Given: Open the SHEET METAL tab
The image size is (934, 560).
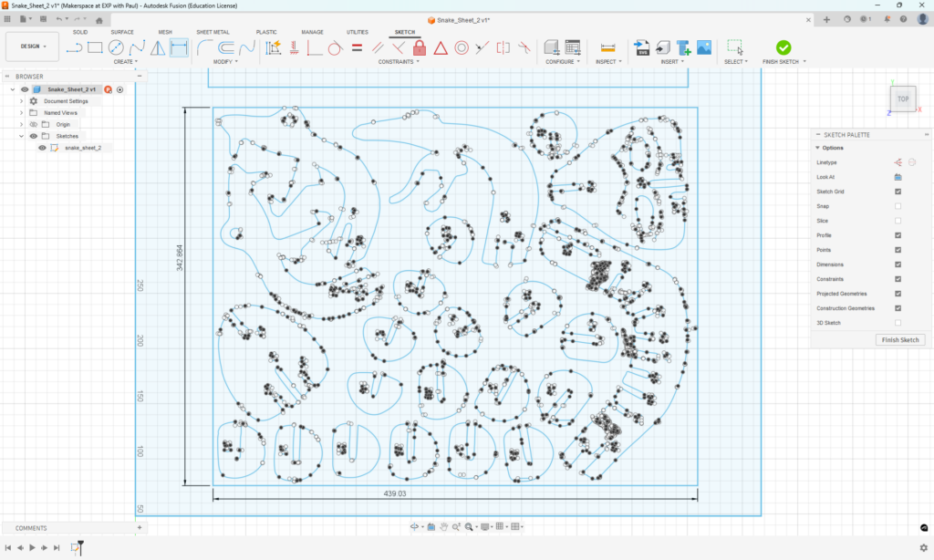Looking at the screenshot, I should coord(213,31).
